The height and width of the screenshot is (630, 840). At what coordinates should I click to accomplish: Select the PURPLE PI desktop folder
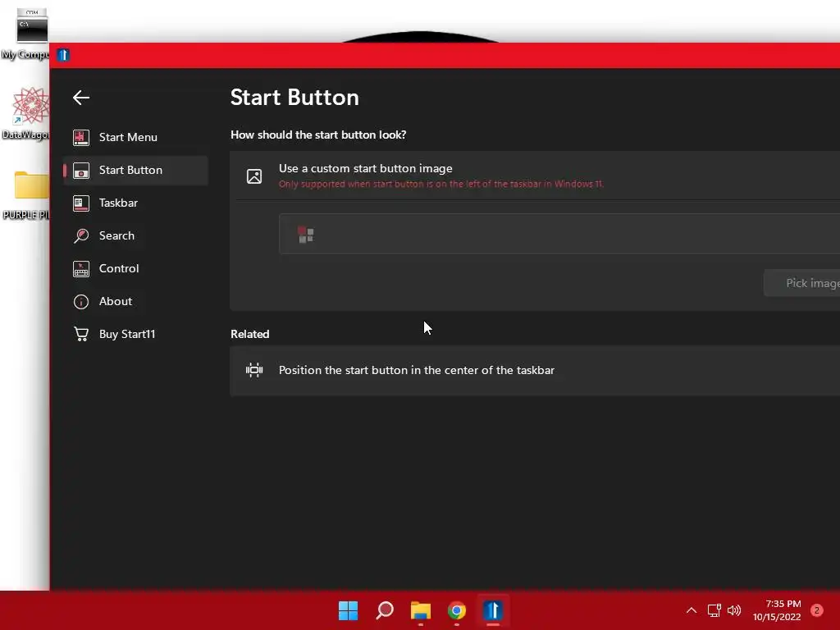[x=25, y=195]
